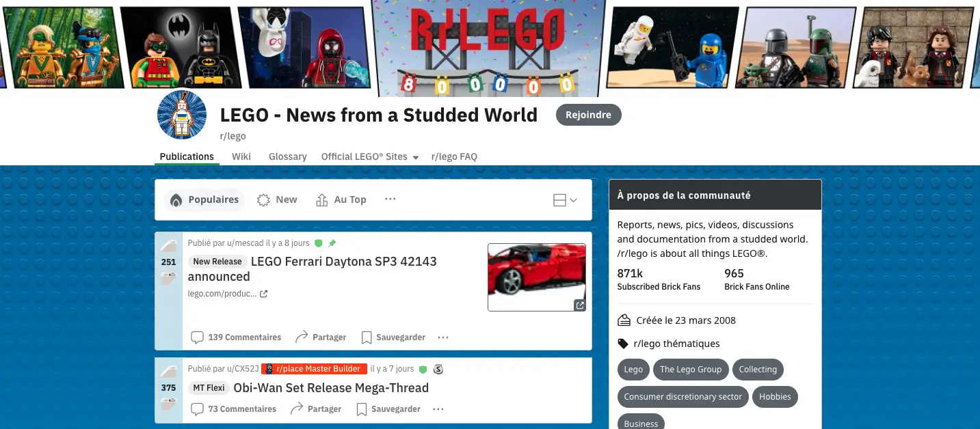Open the Wiki tab
Viewport: 980px width, 429px height.
[241, 156]
